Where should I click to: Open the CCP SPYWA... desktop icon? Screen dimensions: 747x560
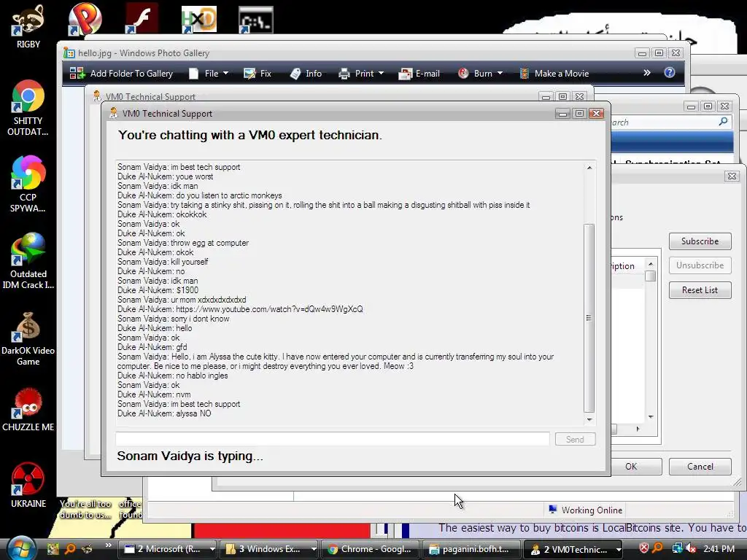tap(28, 184)
